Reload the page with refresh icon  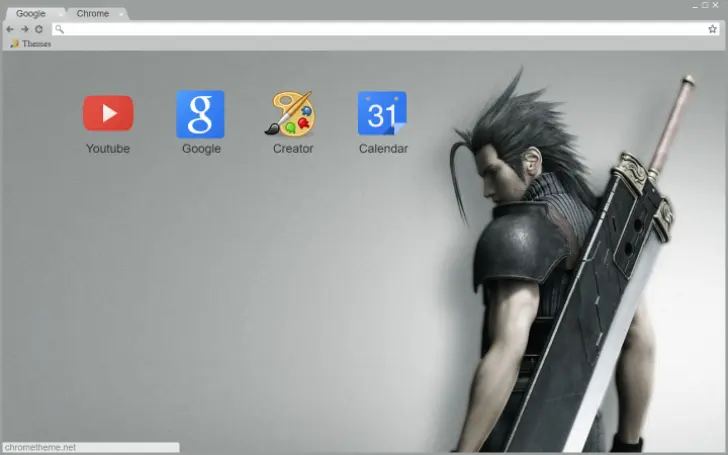tap(38, 29)
